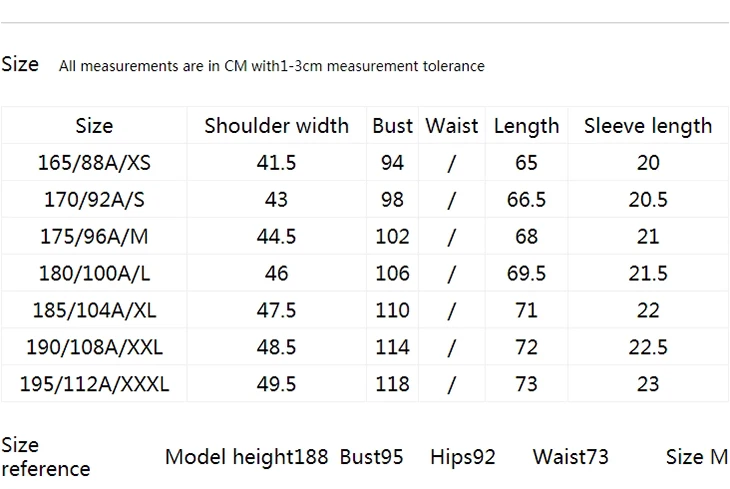Viewport: 730px width, 489px height.
Task: Select the 185/104A/XL size cell
Action: (x=95, y=310)
